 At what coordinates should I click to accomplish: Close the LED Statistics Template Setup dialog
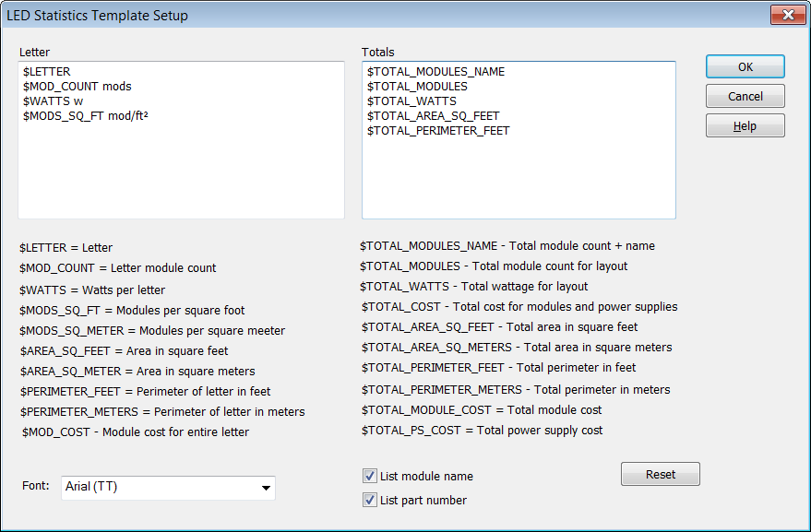tap(787, 15)
